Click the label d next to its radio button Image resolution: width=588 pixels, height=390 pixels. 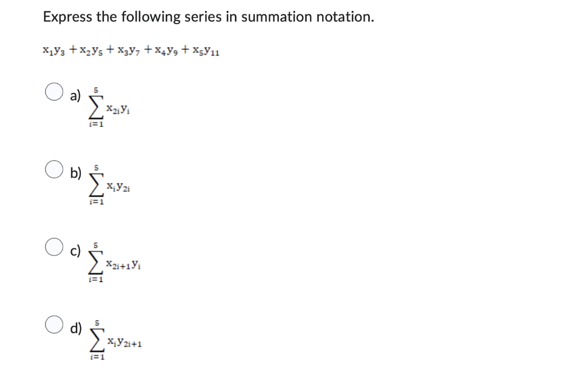[x=74, y=327]
